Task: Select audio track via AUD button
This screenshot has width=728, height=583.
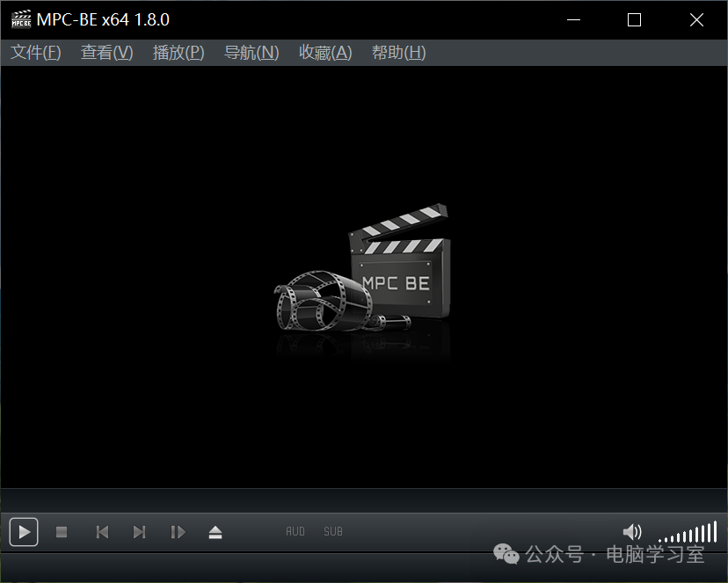Action: pyautogui.click(x=295, y=531)
